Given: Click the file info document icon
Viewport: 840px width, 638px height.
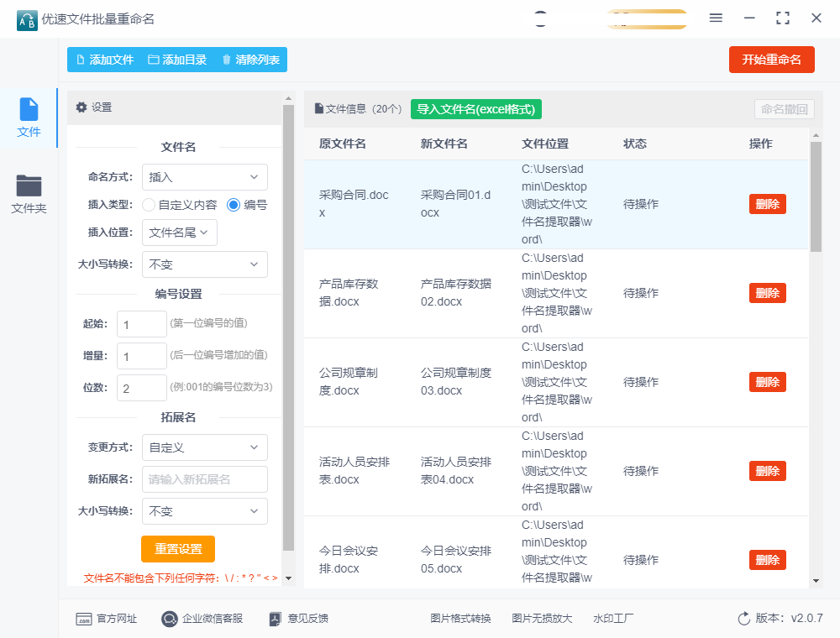Looking at the screenshot, I should tap(319, 108).
